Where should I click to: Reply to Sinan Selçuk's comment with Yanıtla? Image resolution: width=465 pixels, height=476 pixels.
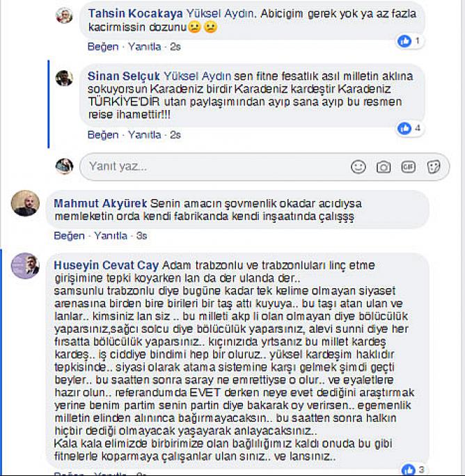144,135
